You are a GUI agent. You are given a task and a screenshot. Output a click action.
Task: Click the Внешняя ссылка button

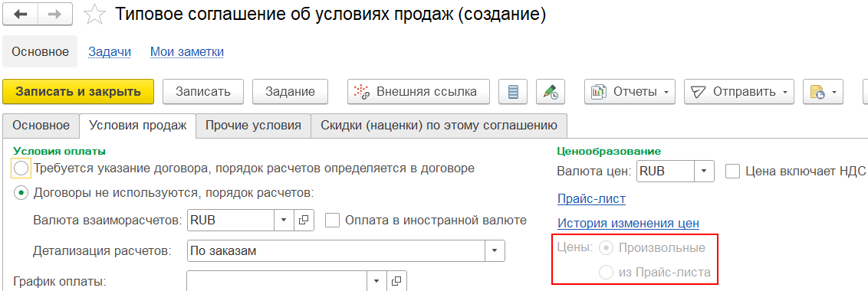coord(419,92)
